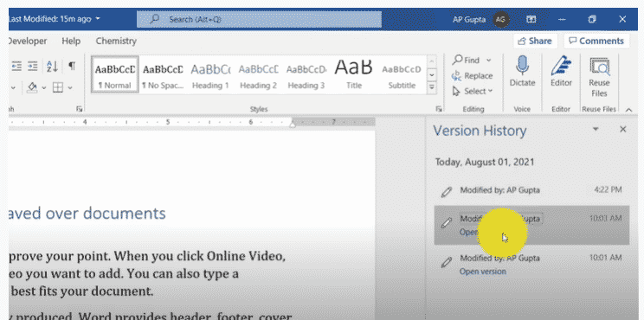Click Find in the Editing group
The width and height of the screenshot is (644, 320).
click(467, 61)
